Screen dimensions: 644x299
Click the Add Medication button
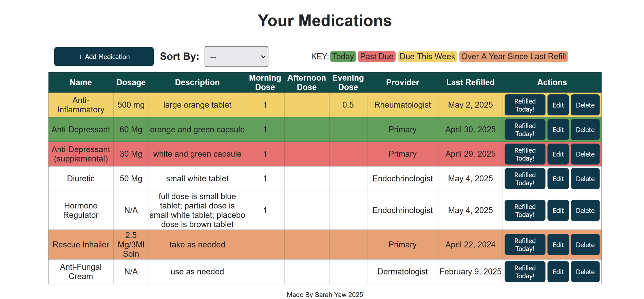104,57
